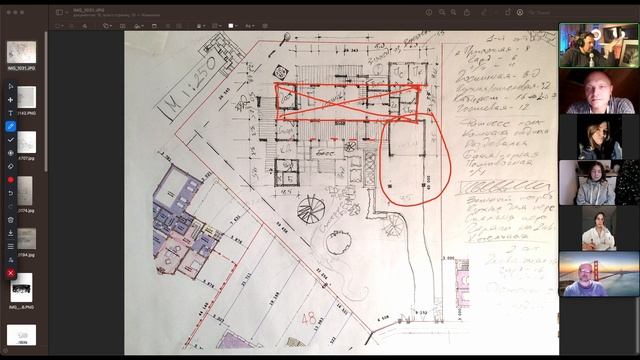Open the Text Style dropdown

pos(249,26)
